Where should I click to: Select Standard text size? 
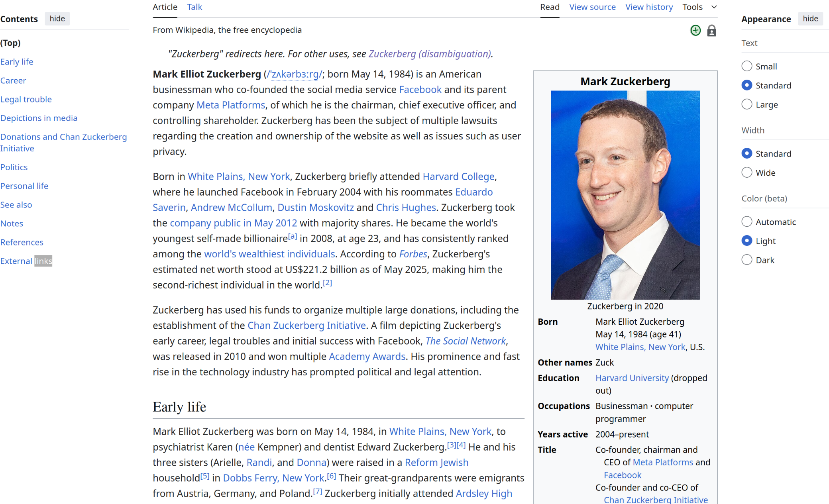[x=747, y=85]
